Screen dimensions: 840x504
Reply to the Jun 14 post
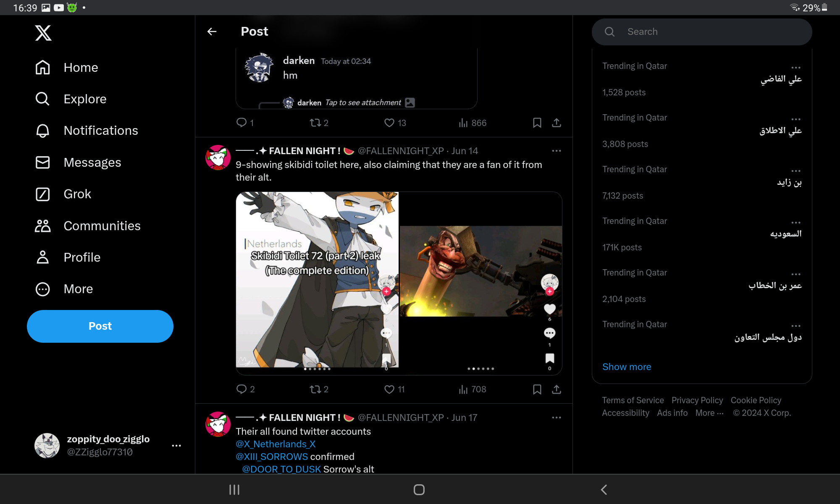click(245, 389)
